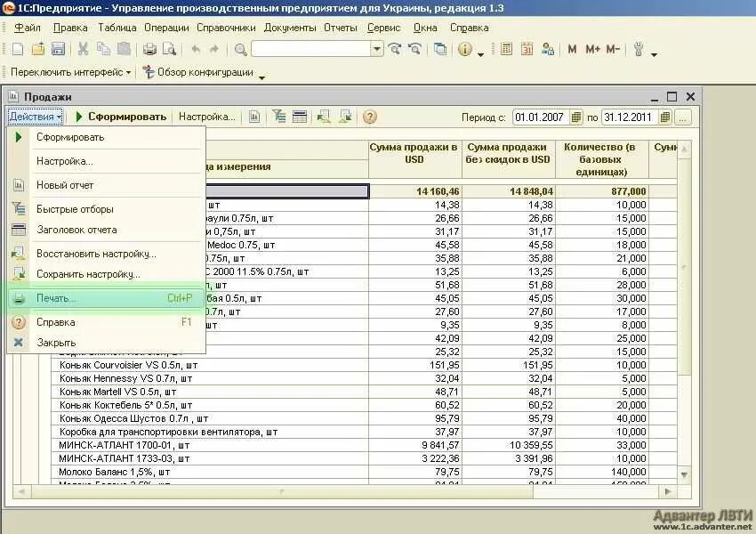The image size is (756, 534).
Task: Select Заголовок отчета menu entry
Action: click(x=106, y=230)
